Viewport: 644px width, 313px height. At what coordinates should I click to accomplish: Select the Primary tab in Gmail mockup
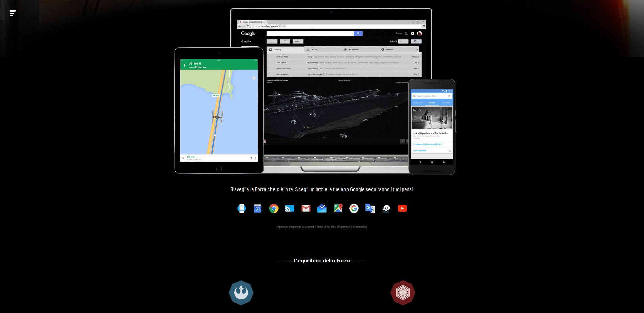pyautogui.click(x=285, y=49)
